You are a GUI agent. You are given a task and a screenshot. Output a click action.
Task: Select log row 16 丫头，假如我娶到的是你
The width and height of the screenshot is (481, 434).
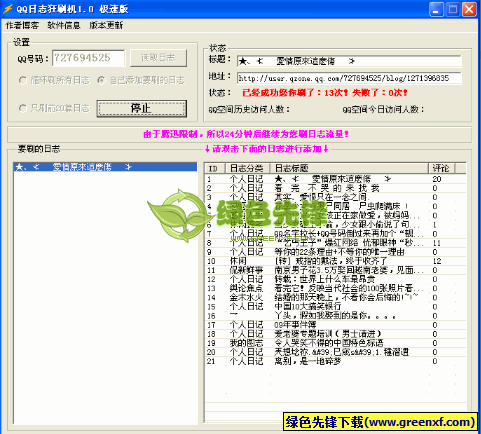tap(335, 316)
